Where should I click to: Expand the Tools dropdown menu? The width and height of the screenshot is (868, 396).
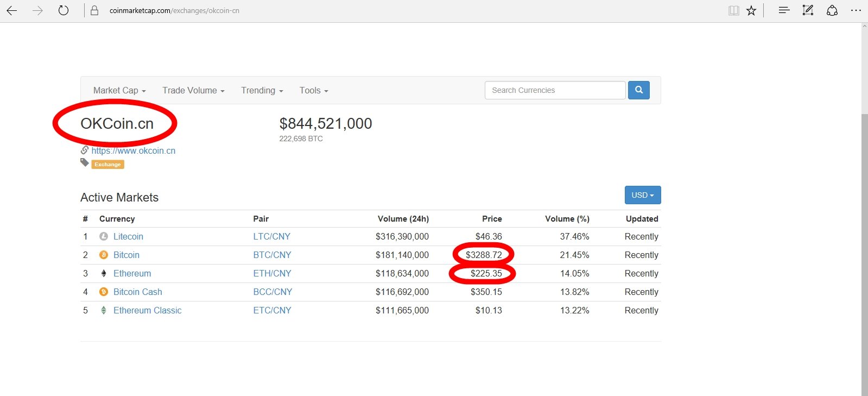314,90
